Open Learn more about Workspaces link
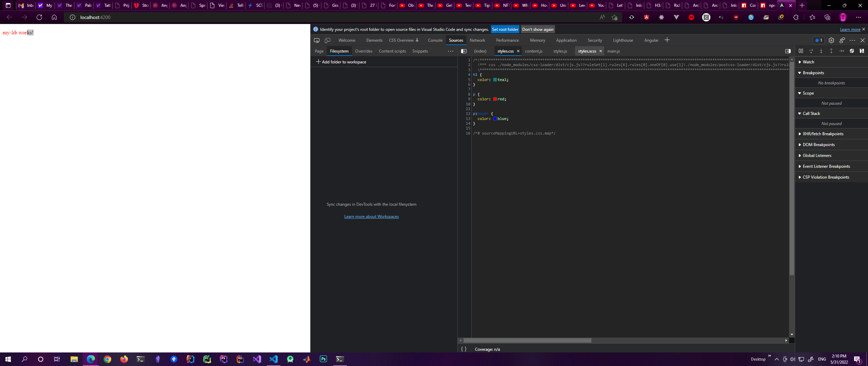The width and height of the screenshot is (868, 366). 371,217
